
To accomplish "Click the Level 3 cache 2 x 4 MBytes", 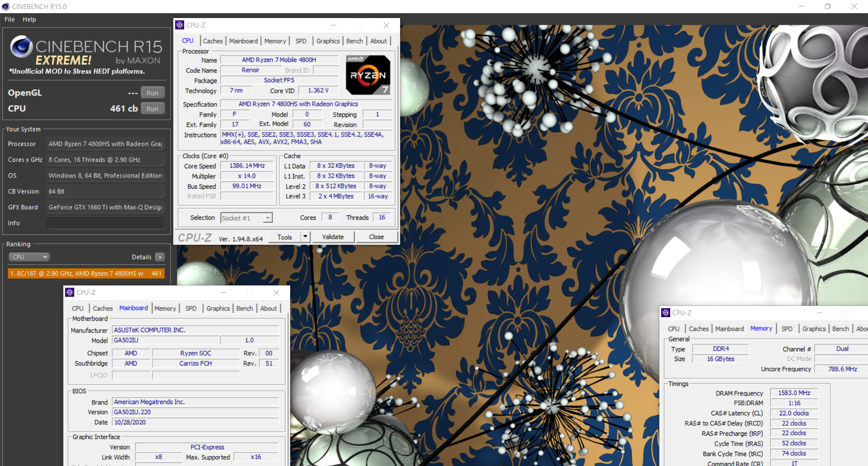I will coord(336,196).
